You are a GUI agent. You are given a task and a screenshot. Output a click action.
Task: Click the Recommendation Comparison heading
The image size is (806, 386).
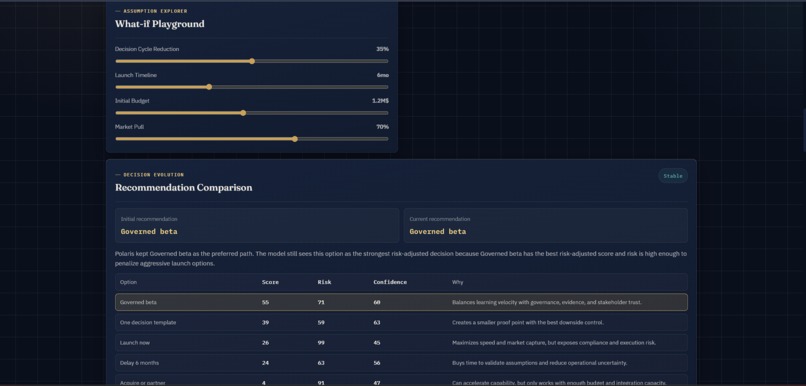click(x=184, y=188)
